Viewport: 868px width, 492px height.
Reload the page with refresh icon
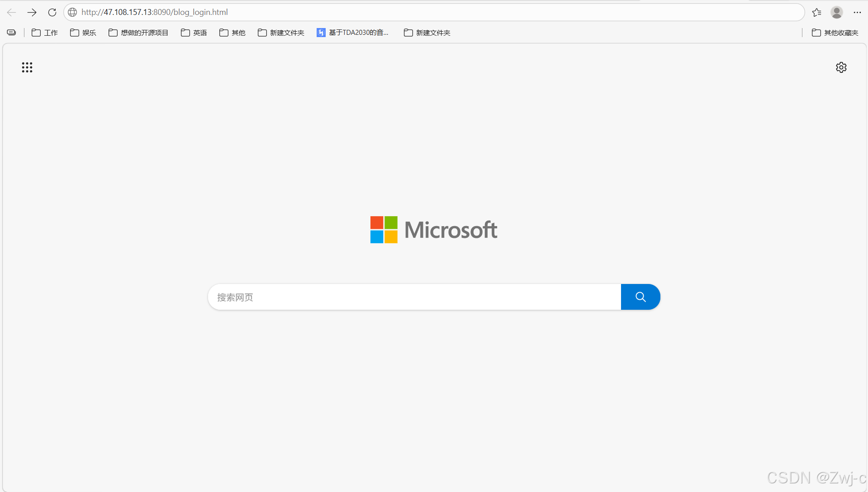click(52, 12)
